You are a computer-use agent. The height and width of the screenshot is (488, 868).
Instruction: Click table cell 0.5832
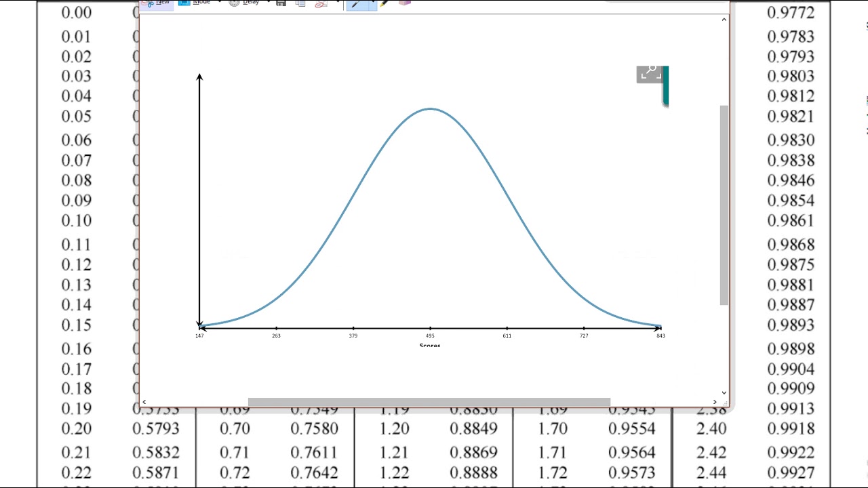[156, 453]
